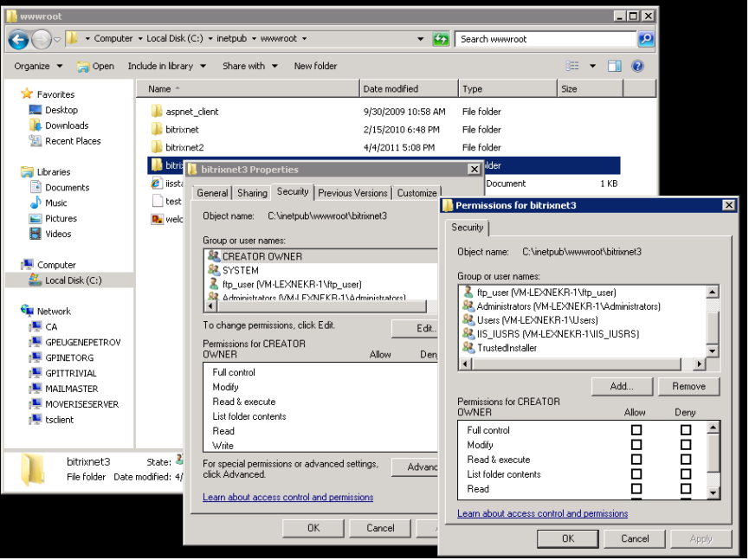Viewport: 749px width, 560px height.
Task: Open the Share with dropdown
Action: click(250, 66)
